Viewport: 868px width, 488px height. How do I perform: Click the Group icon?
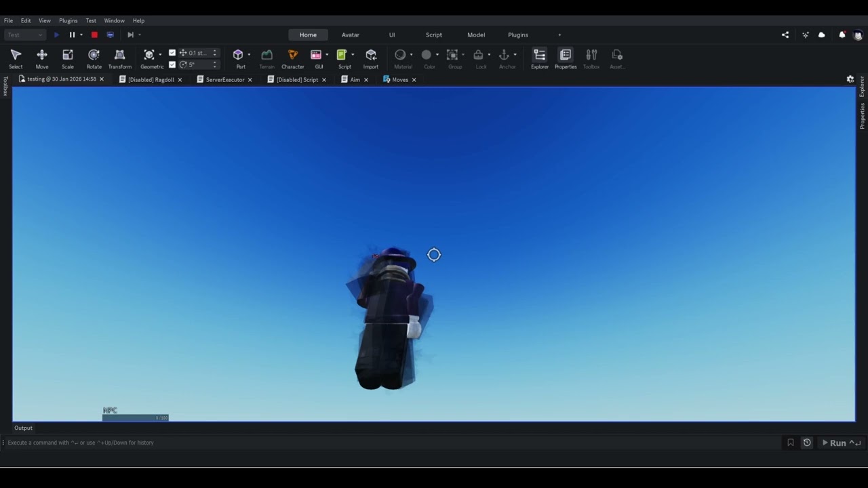click(x=452, y=55)
